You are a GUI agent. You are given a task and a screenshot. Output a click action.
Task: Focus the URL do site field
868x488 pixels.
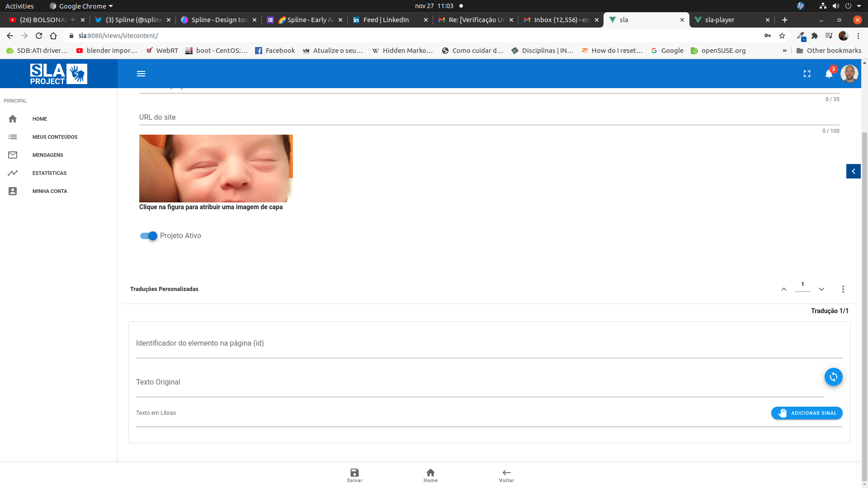pyautogui.click(x=488, y=117)
